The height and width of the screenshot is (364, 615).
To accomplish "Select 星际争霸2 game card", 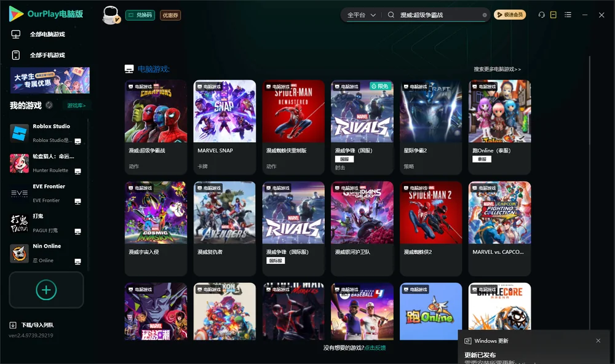I will tap(430, 127).
